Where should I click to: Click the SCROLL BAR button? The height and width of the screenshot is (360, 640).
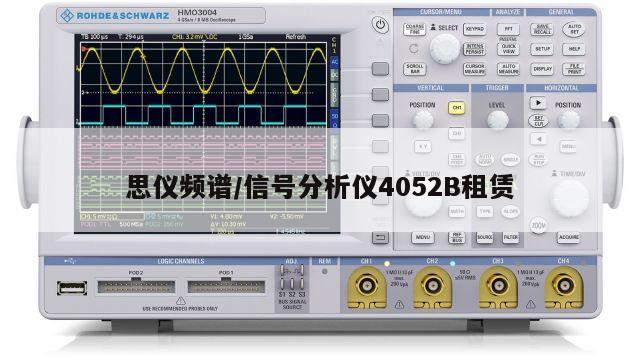414,69
